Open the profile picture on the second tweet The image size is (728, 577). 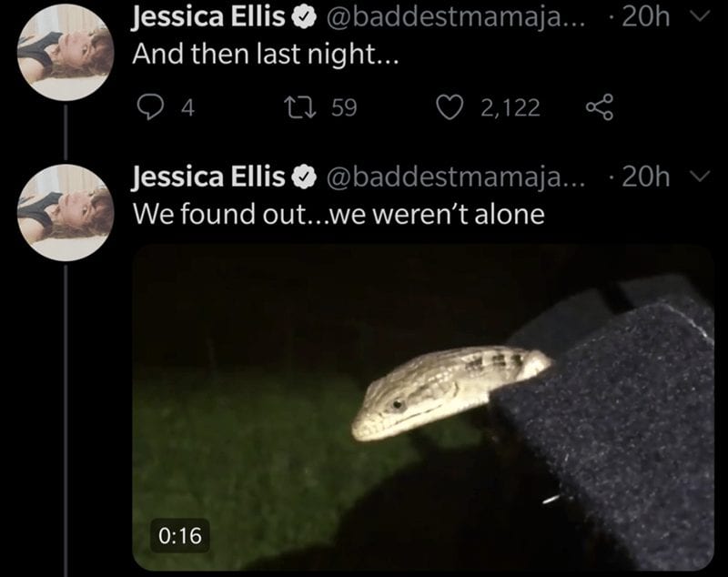click(x=66, y=213)
